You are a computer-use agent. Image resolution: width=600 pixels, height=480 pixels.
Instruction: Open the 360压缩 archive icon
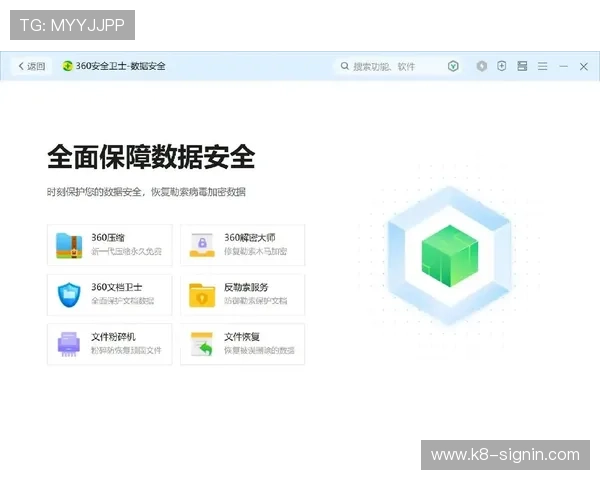69,245
